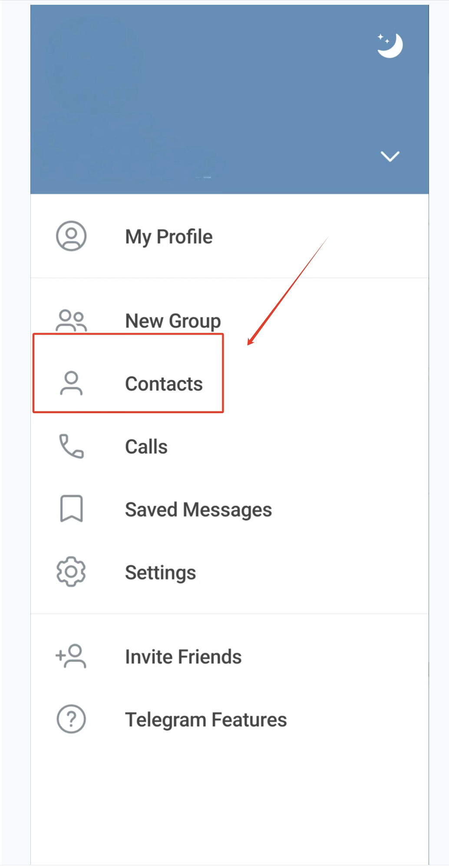Image resolution: width=449 pixels, height=868 pixels.
Task: Click the Calls phone icon
Action: click(x=71, y=446)
